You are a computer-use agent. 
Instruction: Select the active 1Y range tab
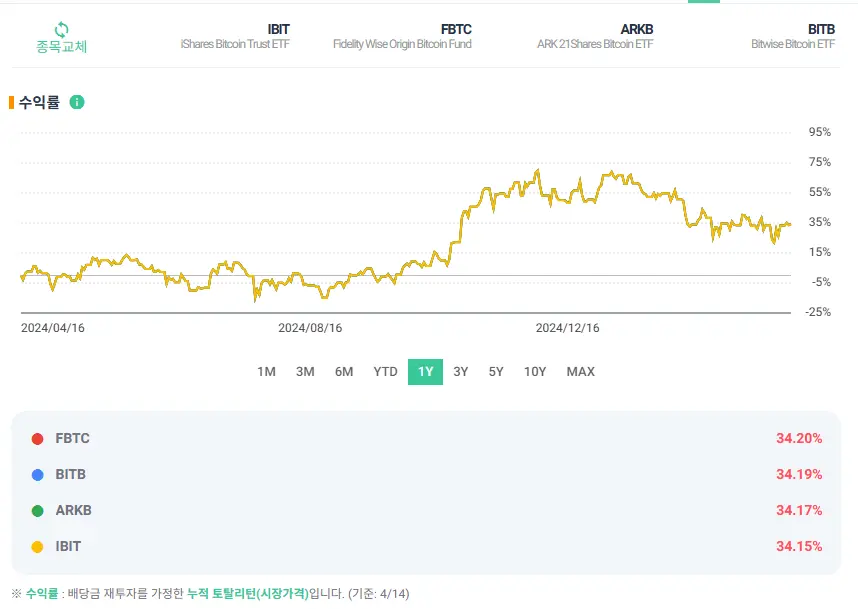pyautogui.click(x=425, y=372)
